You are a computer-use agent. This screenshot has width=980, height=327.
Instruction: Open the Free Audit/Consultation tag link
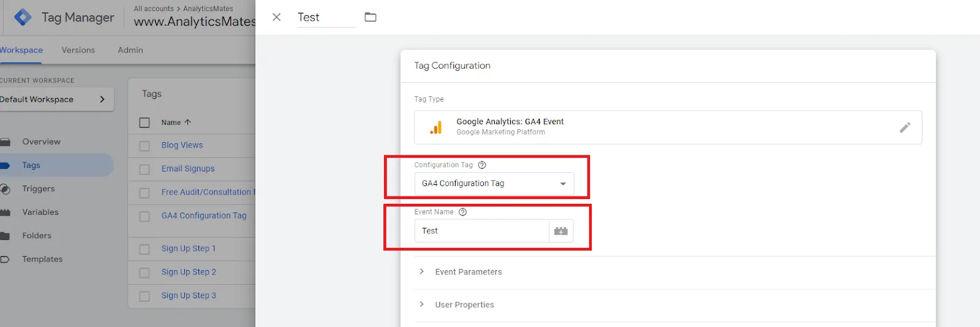208,192
